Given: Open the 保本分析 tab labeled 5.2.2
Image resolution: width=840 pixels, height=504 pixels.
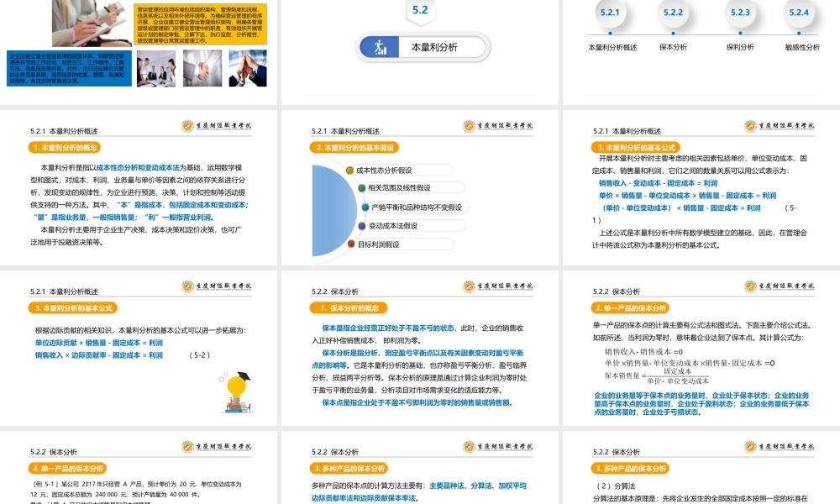Looking at the screenshot, I should point(673,13).
